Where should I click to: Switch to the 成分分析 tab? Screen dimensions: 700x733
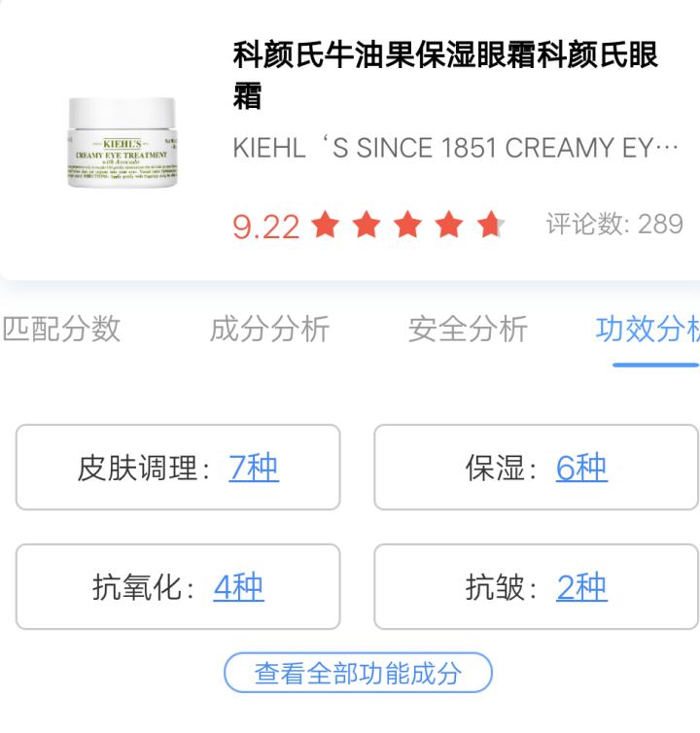point(270,330)
